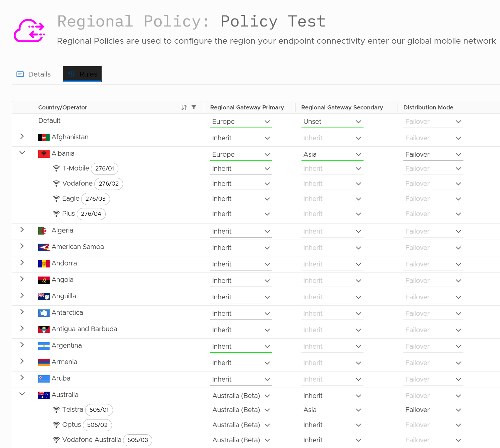The height and width of the screenshot is (448, 500).
Task: Select the Rules tab
Action: (x=82, y=74)
